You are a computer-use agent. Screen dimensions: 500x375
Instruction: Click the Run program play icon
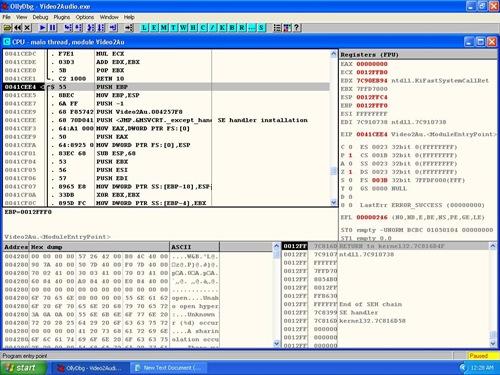tap(43, 28)
